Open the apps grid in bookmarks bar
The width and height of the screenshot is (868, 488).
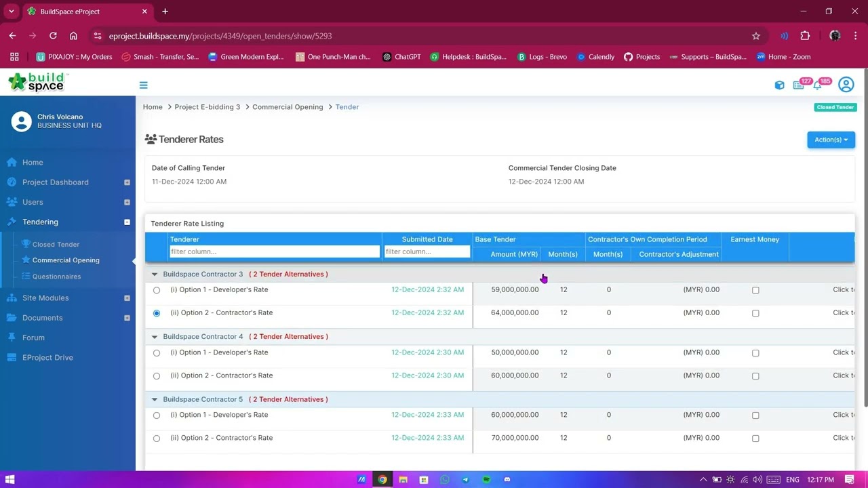(x=14, y=57)
